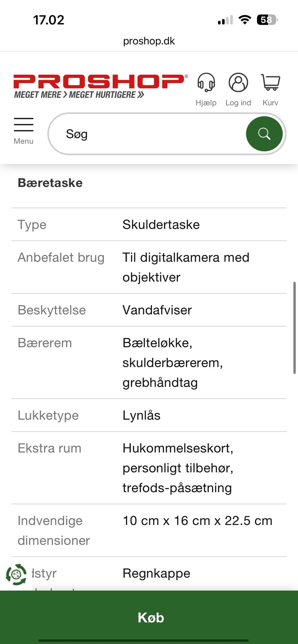
Task: Tap the battery indicator in status bar
Action: point(267,20)
